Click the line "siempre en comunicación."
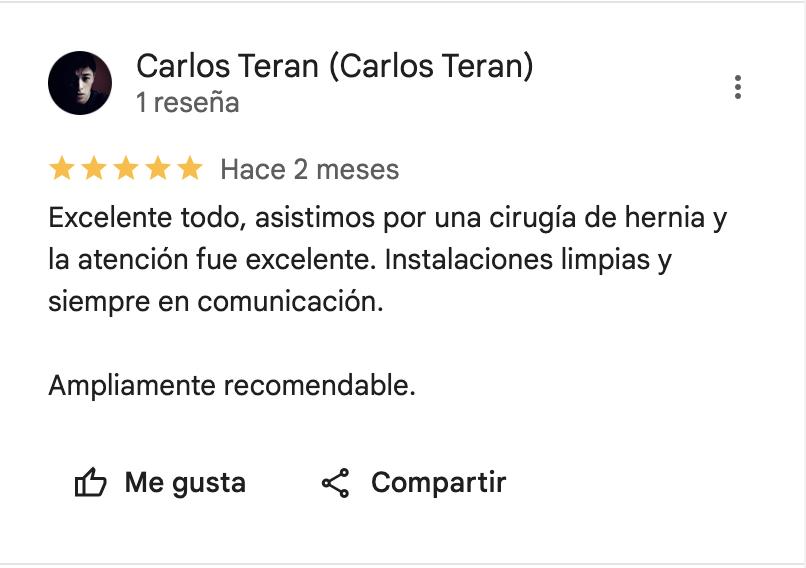 [x=215, y=302]
